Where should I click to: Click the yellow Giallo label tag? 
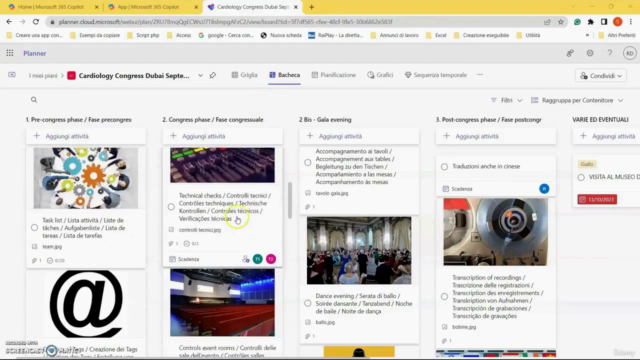coord(587,164)
